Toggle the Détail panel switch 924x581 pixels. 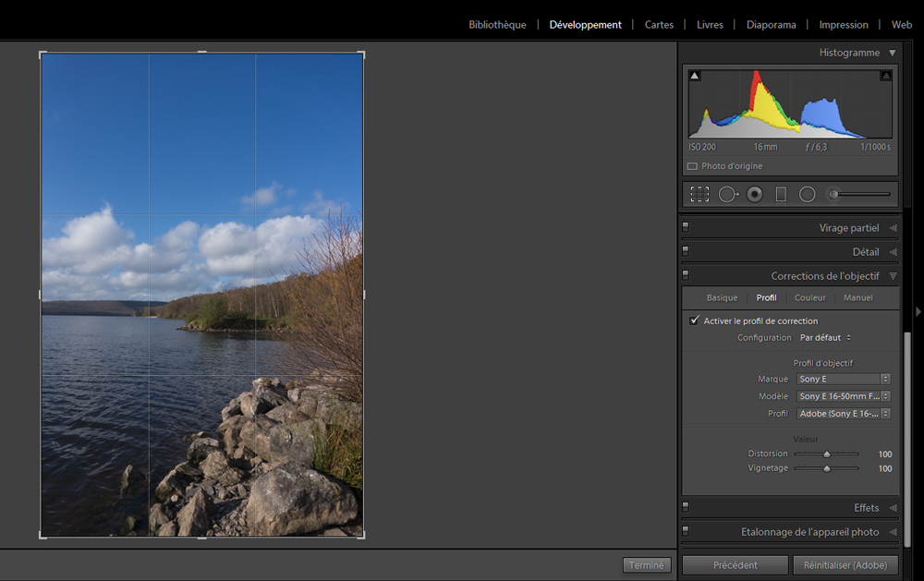click(686, 251)
